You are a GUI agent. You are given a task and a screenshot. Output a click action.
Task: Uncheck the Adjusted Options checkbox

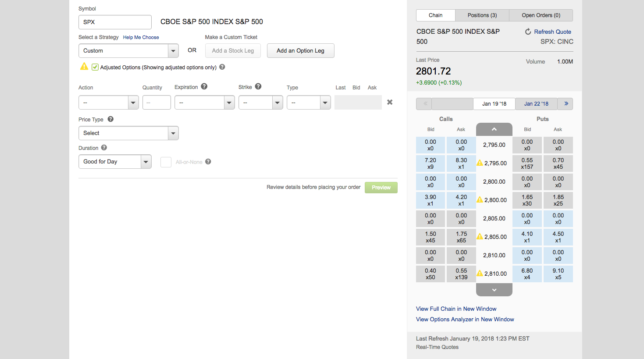[95, 67]
